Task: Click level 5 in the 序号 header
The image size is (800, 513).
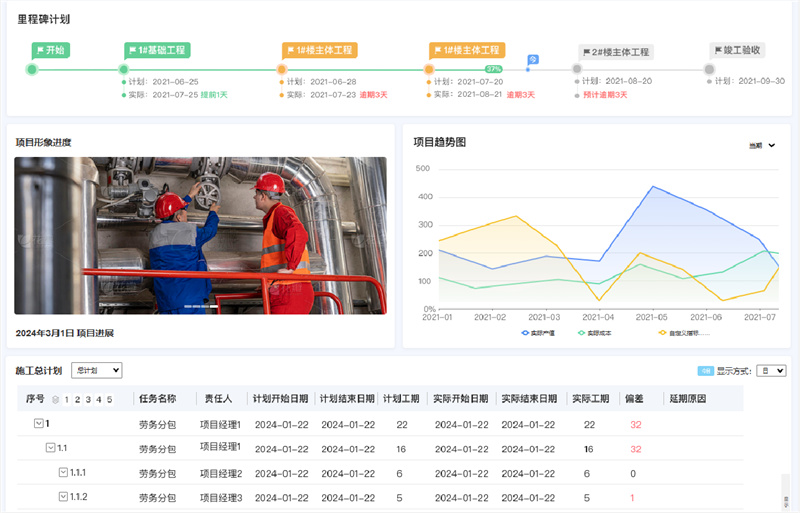Action: 109,399
